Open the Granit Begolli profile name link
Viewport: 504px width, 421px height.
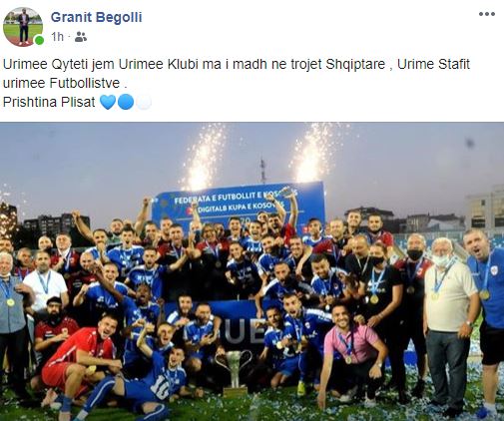coord(97,17)
